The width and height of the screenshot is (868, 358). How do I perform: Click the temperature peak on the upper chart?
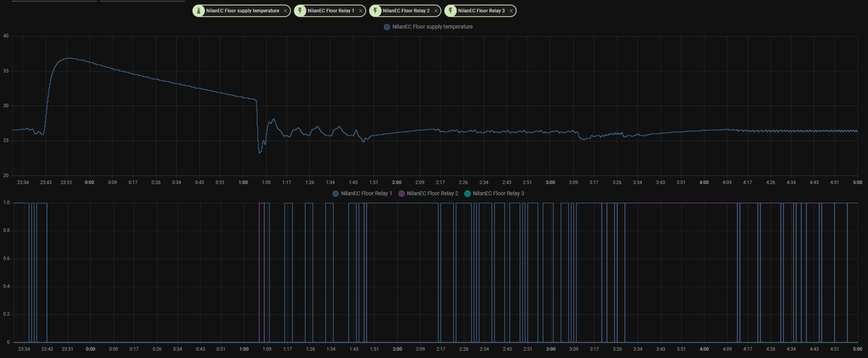68,58
